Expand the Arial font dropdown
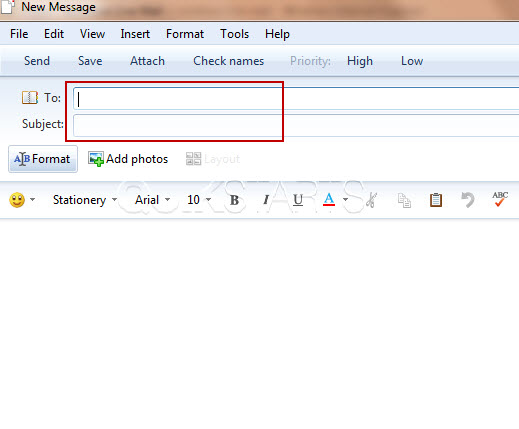Screen dimensions: 519x429 coord(152,200)
